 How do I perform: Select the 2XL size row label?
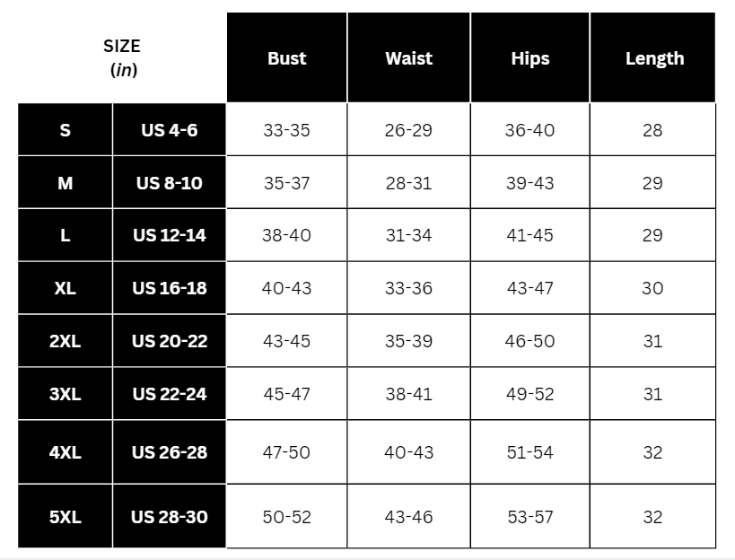(66, 341)
